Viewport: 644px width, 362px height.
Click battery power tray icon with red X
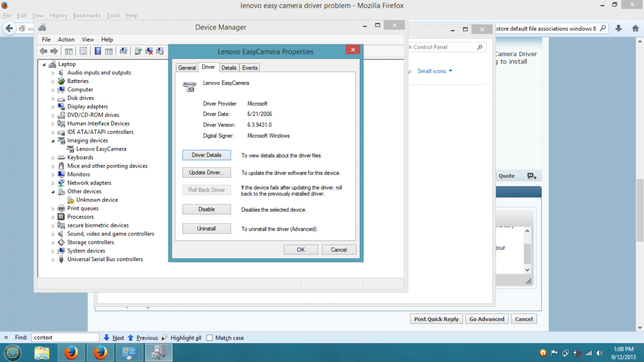577,353
